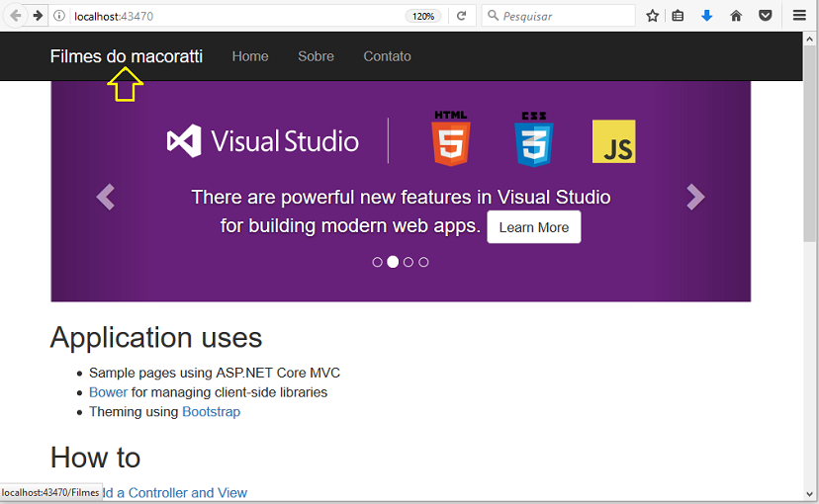Click the magnifier icon in search box
This screenshot has width=819, height=504.
(493, 16)
